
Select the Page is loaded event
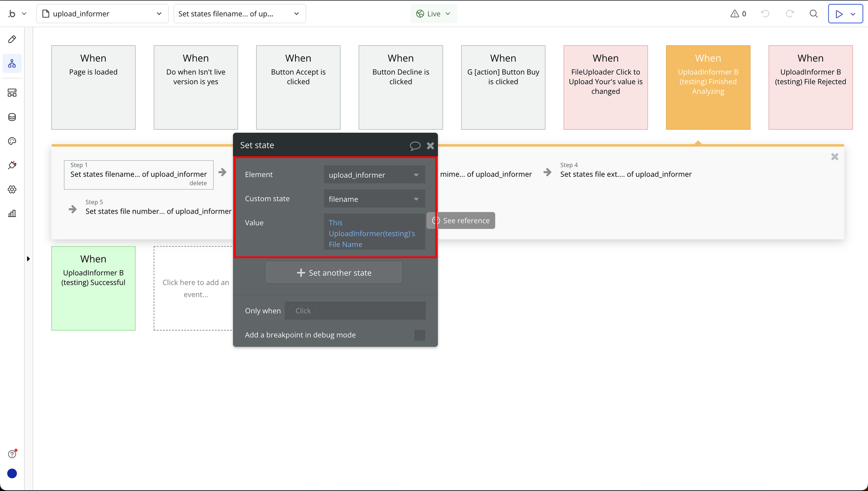[93, 87]
